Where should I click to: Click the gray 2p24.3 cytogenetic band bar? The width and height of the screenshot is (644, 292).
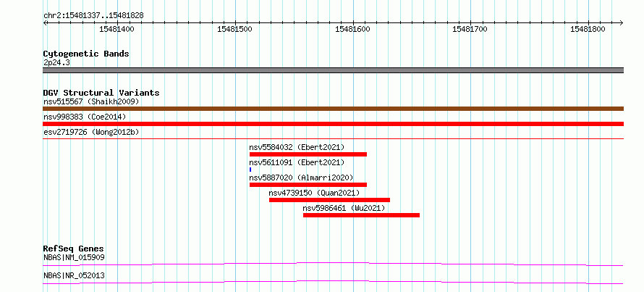pos(333,70)
